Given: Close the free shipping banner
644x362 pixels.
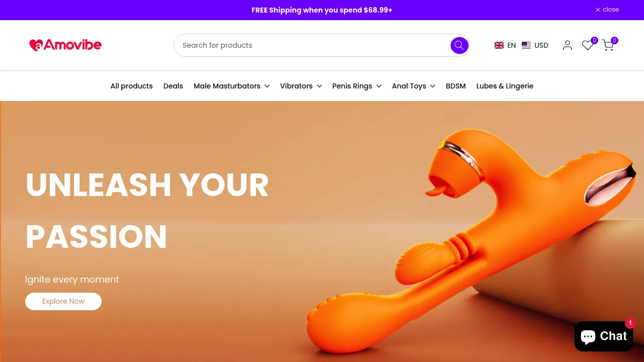Looking at the screenshot, I should (607, 10).
